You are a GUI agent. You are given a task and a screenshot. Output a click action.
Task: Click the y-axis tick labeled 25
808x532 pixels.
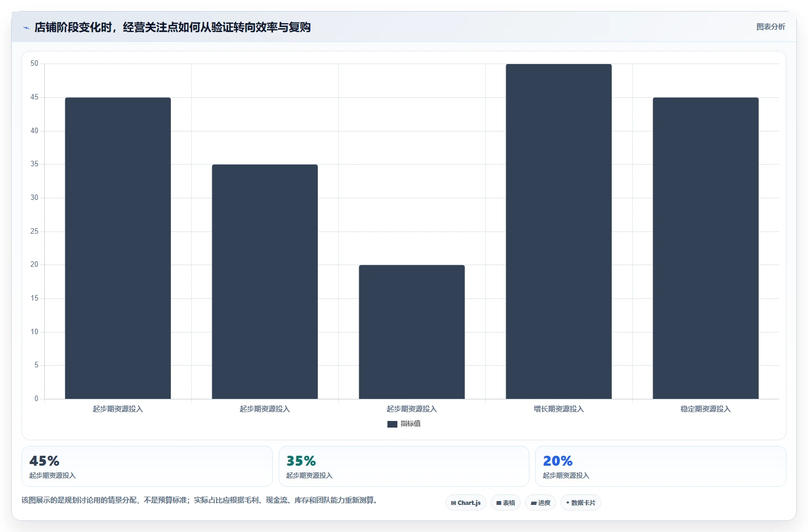[x=34, y=231]
